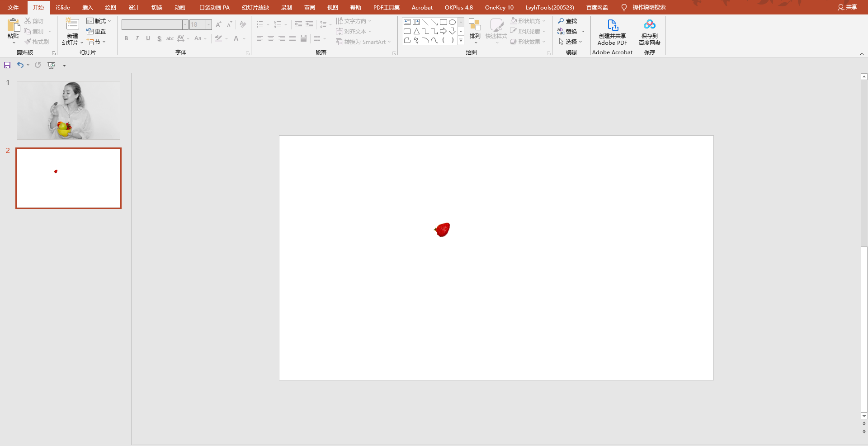
Task: Open the Font dialog launcher
Action: [248, 53]
